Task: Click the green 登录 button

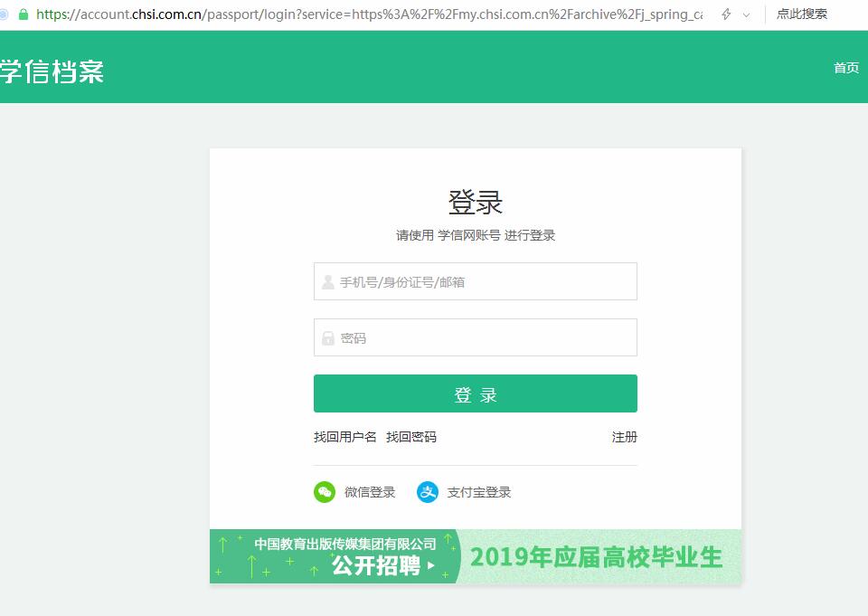Action: click(476, 393)
